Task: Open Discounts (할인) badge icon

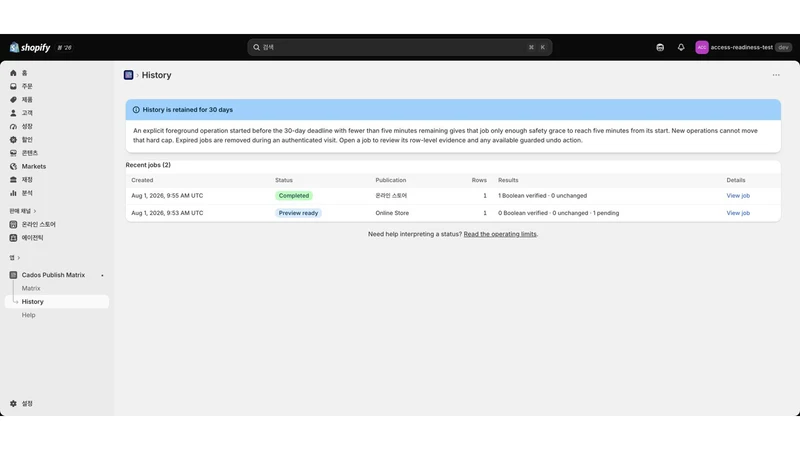Action: click(x=13, y=140)
